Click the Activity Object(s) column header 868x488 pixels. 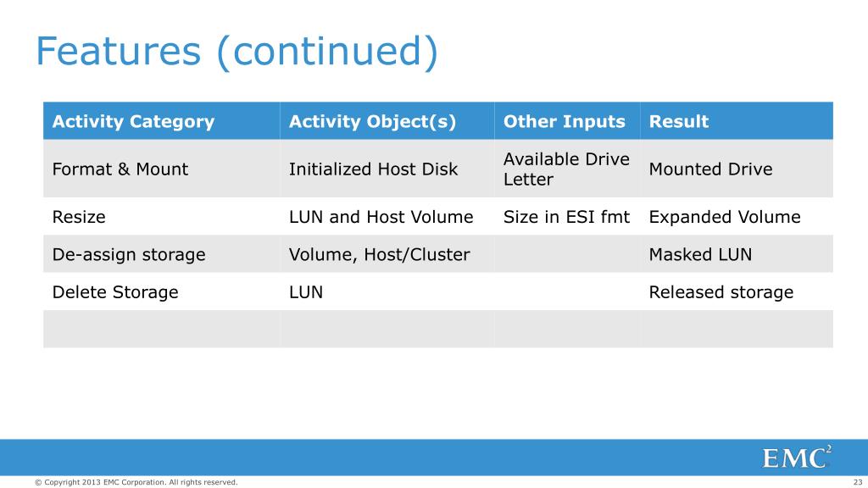(387, 120)
